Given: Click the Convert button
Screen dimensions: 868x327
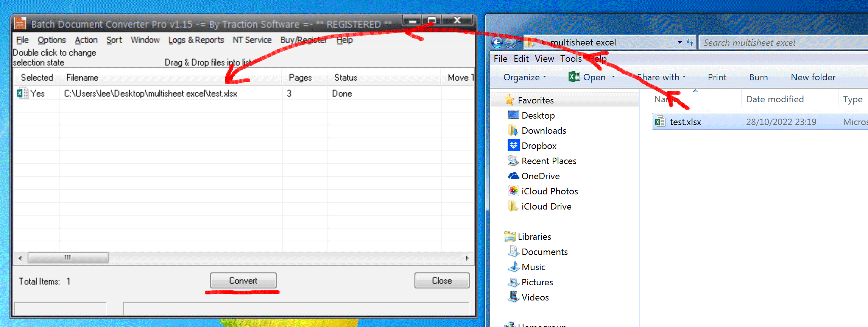Looking at the screenshot, I should pos(243,280).
